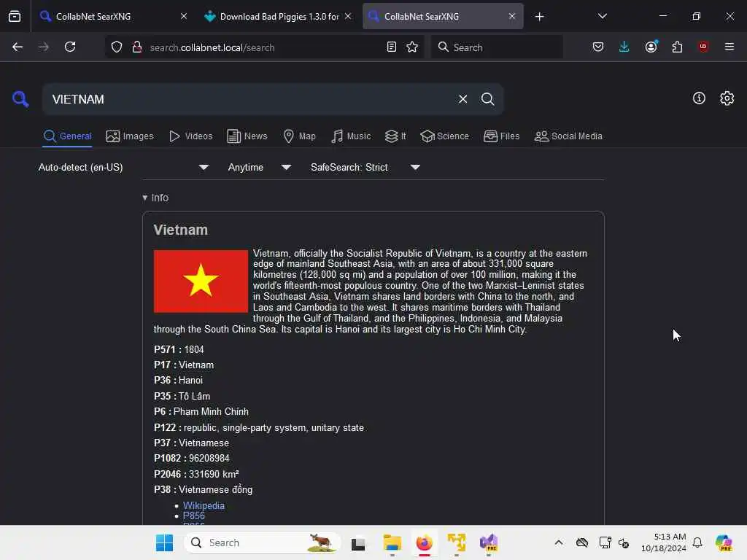747x560 pixels.
Task: View site security lock information
Action: tap(137, 47)
